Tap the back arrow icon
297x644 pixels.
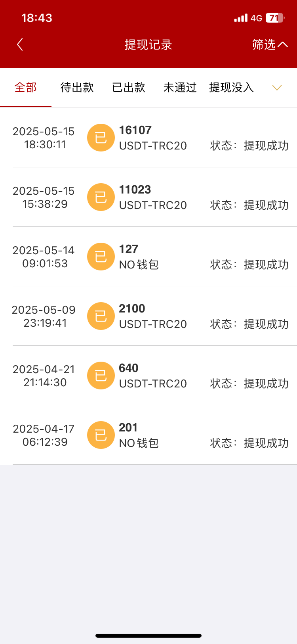20,44
